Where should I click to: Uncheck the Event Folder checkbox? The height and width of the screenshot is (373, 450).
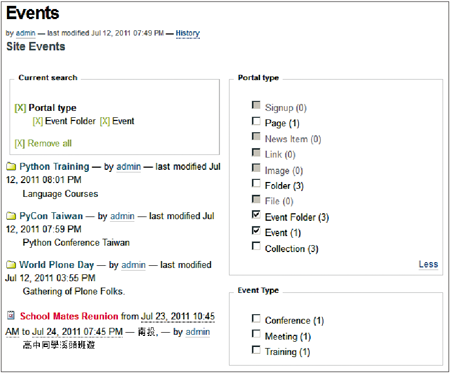pyautogui.click(x=256, y=214)
